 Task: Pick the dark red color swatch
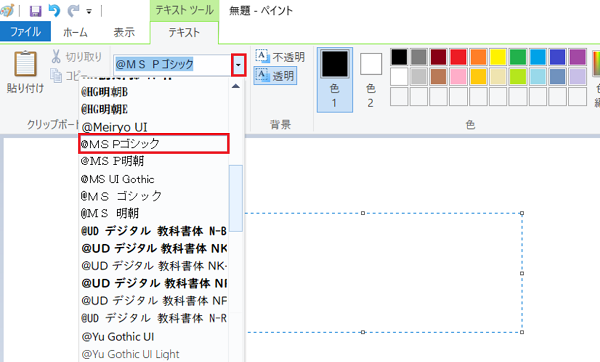pyautogui.click(x=439, y=57)
